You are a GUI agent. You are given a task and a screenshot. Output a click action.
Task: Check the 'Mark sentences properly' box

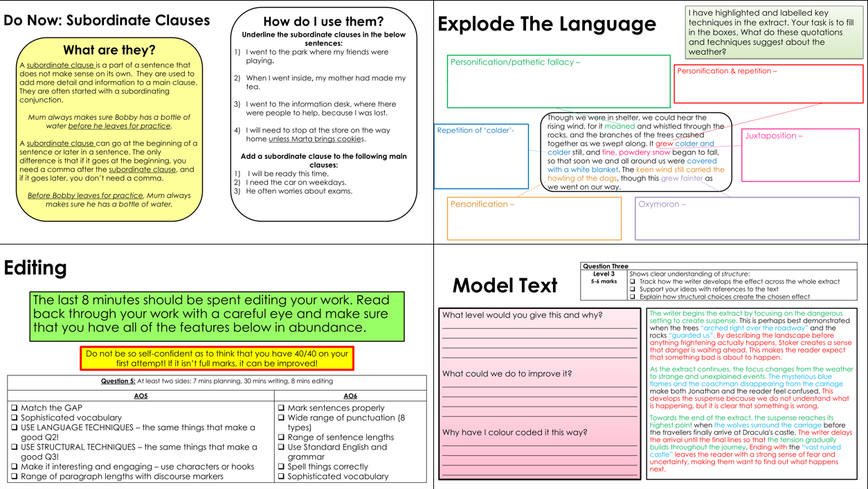click(x=281, y=408)
